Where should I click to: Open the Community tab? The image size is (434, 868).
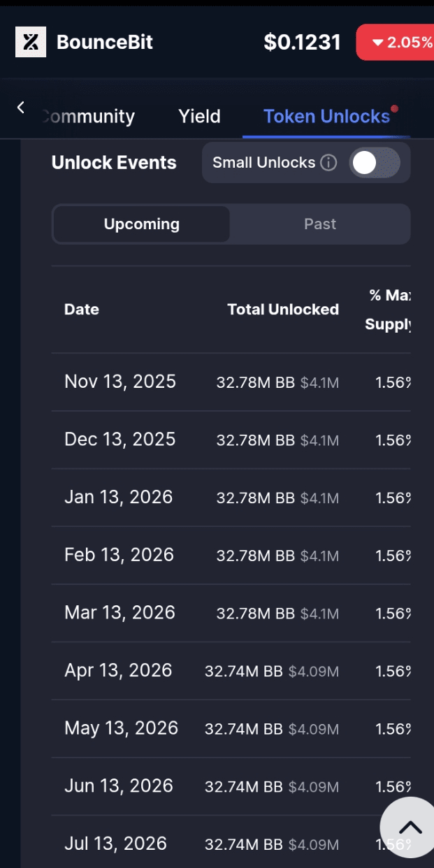pyautogui.click(x=87, y=116)
